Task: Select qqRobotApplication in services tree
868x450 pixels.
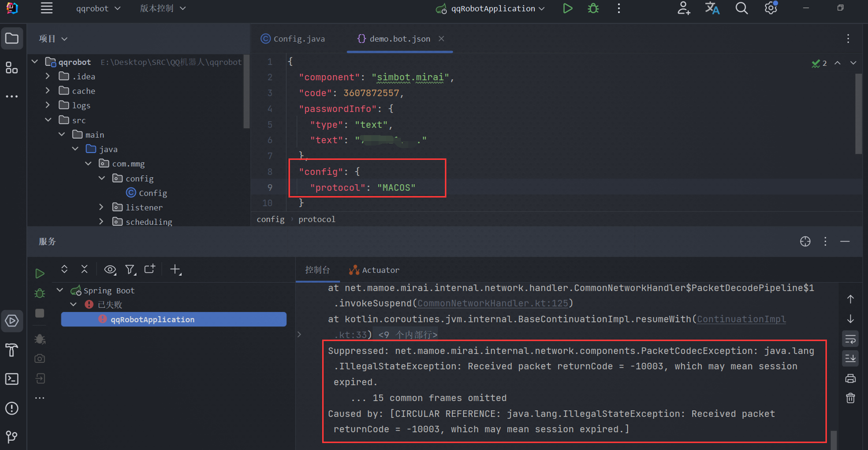Action: coord(174,319)
